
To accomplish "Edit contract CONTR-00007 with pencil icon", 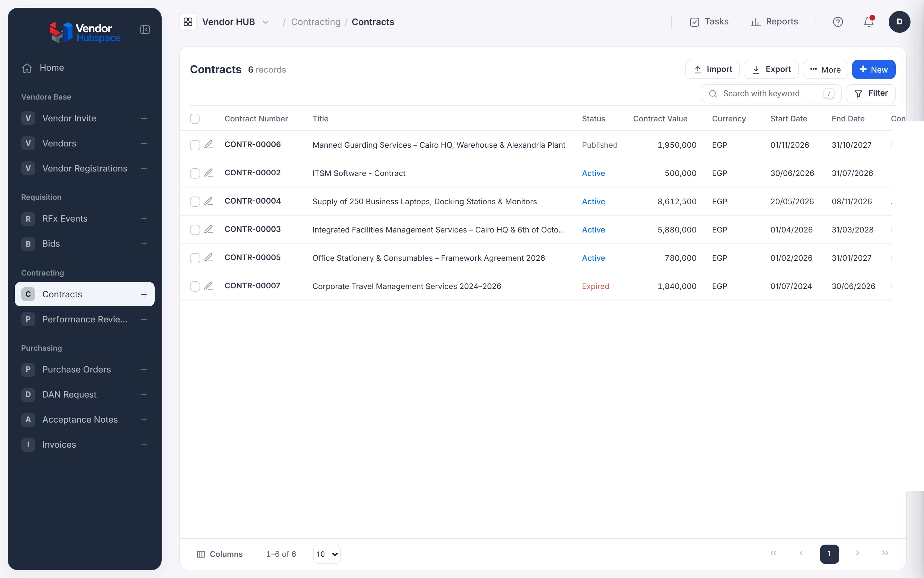I will [209, 286].
